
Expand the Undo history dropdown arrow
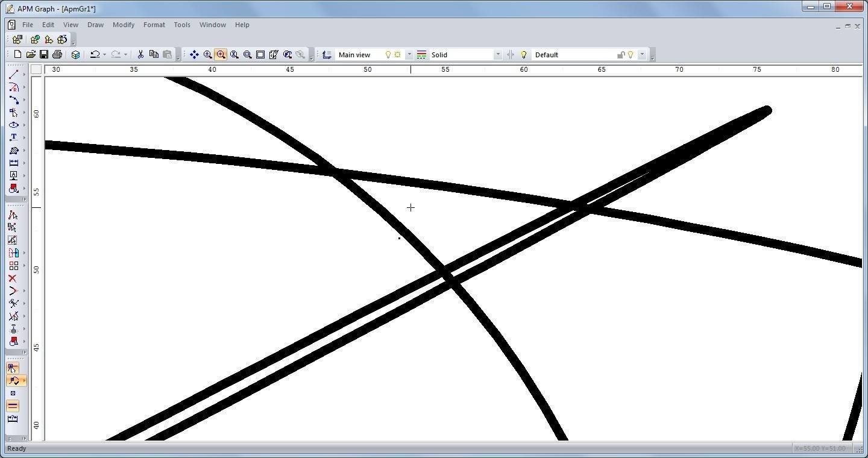[104, 54]
